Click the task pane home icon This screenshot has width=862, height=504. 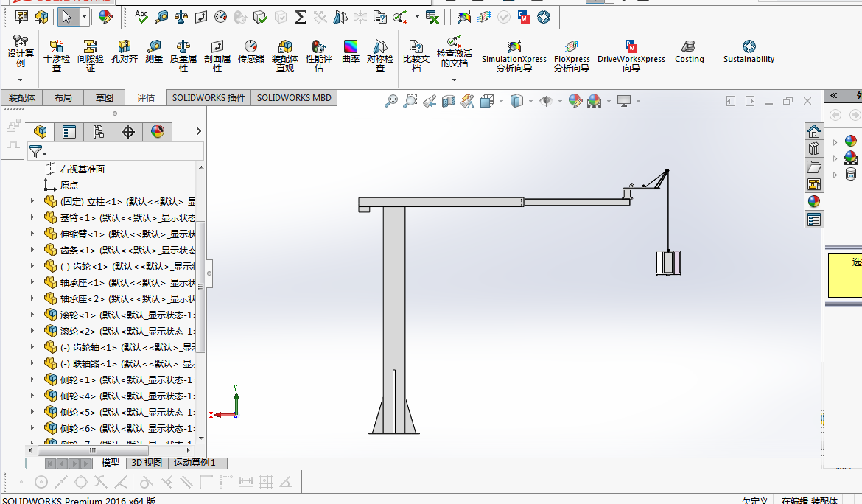[x=814, y=131]
